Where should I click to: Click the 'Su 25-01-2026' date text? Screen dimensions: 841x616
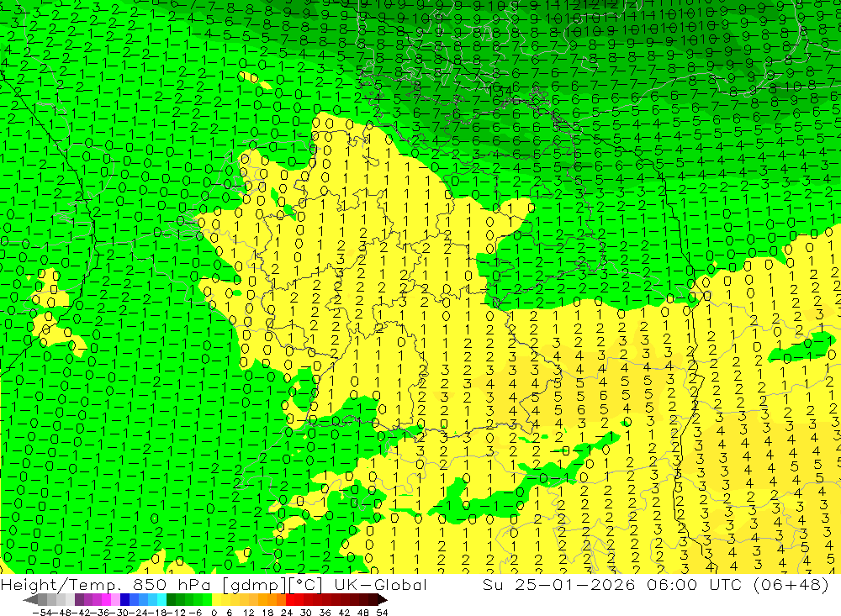pyautogui.click(x=558, y=585)
